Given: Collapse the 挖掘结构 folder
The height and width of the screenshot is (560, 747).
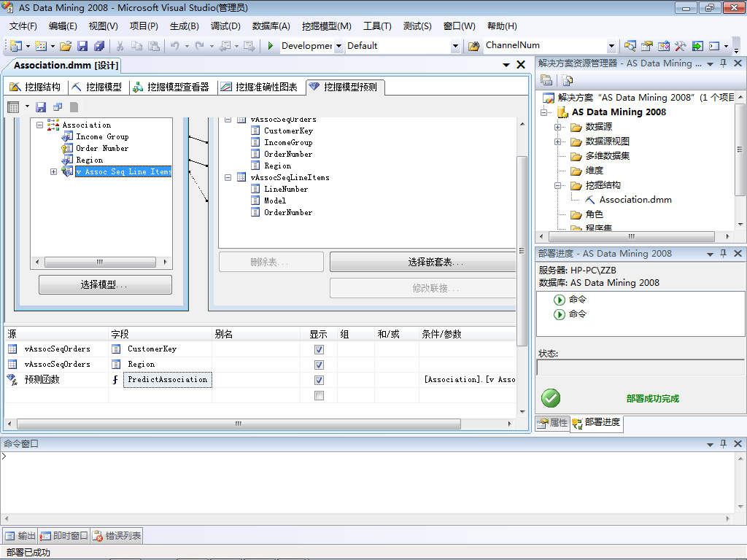Looking at the screenshot, I should tap(557, 185).
